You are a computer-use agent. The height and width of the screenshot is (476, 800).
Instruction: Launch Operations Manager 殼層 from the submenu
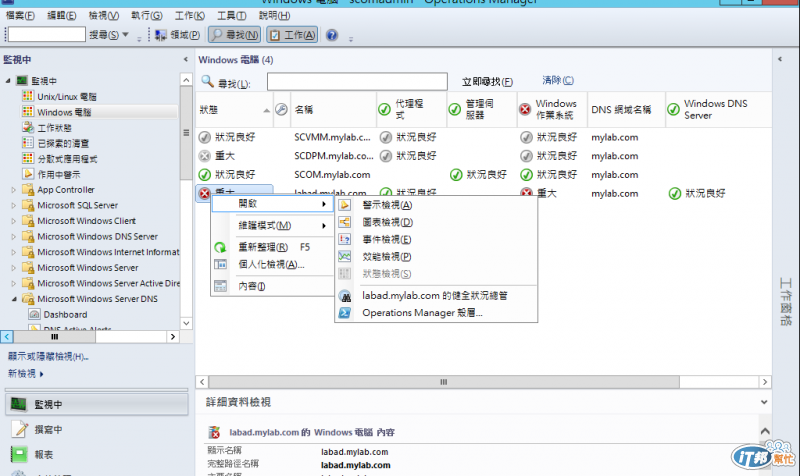tap(436, 313)
